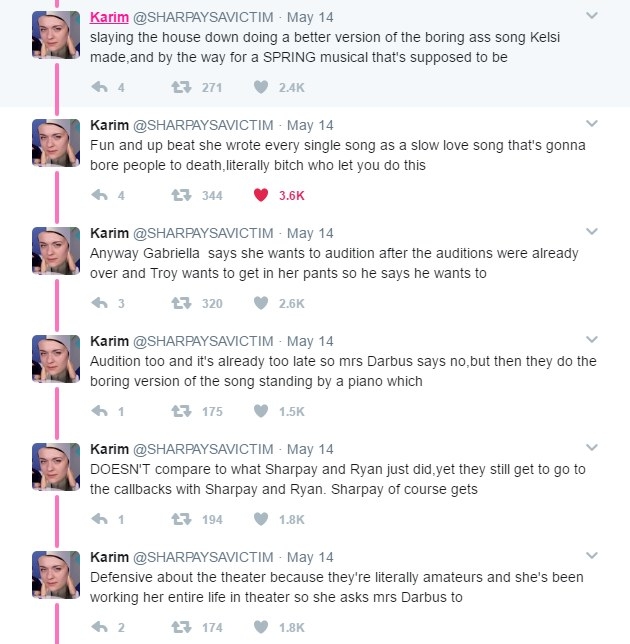The height and width of the screenshot is (644, 630).
Task: Open the May 14 timestamp on the 'Audition too' tweet
Action: (x=310, y=341)
